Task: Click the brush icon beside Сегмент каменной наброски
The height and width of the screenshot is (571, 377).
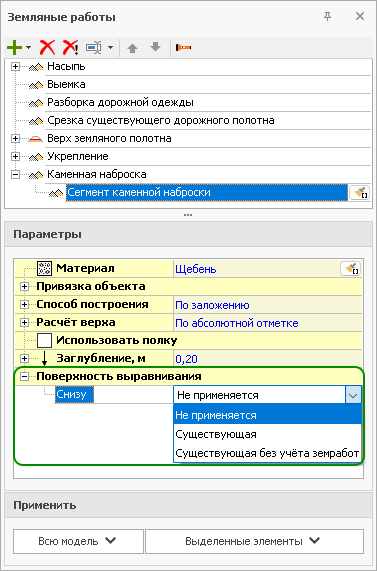Action: [359, 193]
